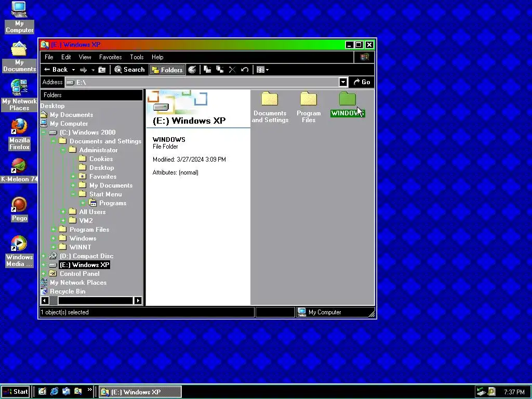532x399 pixels.
Task: Open the Start menu
Action: [x=16, y=392]
